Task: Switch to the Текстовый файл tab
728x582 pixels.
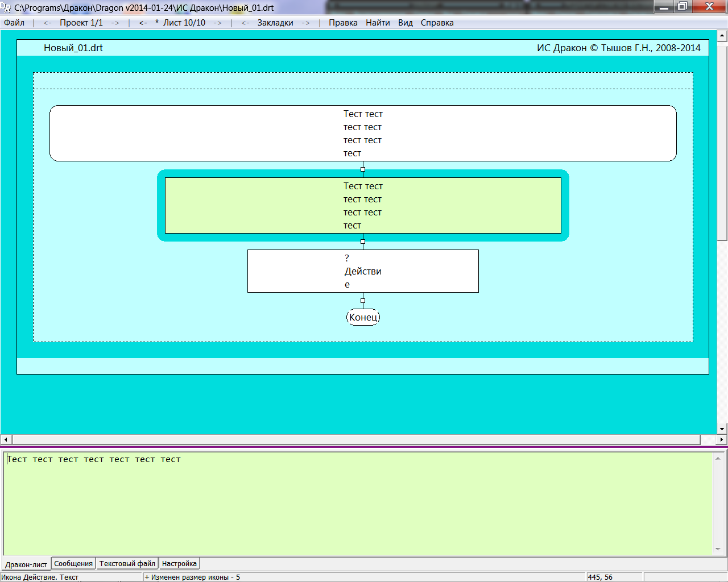Action: point(127,564)
